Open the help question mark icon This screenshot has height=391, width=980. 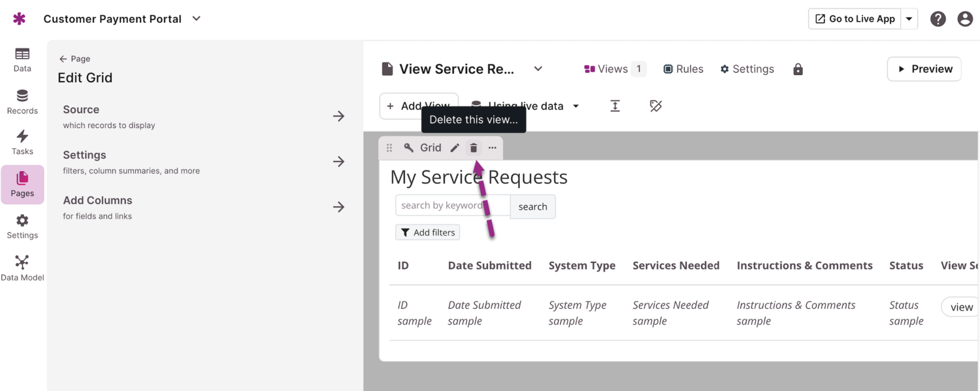[938, 19]
